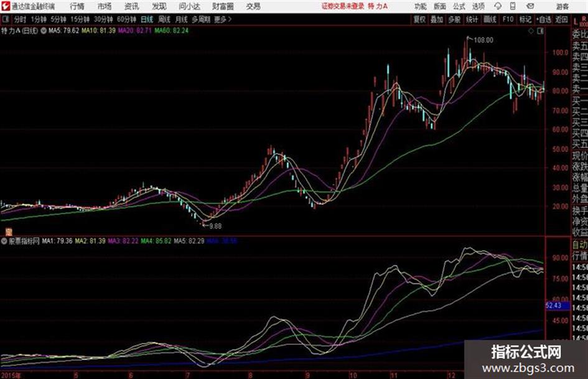Click the 多股 multi-stock button
This screenshot has height=379, width=588.
click(454, 19)
